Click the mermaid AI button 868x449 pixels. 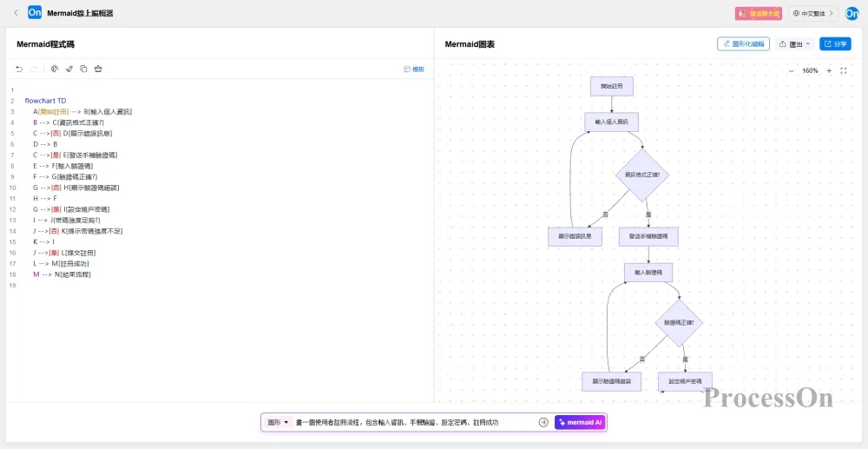click(x=580, y=422)
